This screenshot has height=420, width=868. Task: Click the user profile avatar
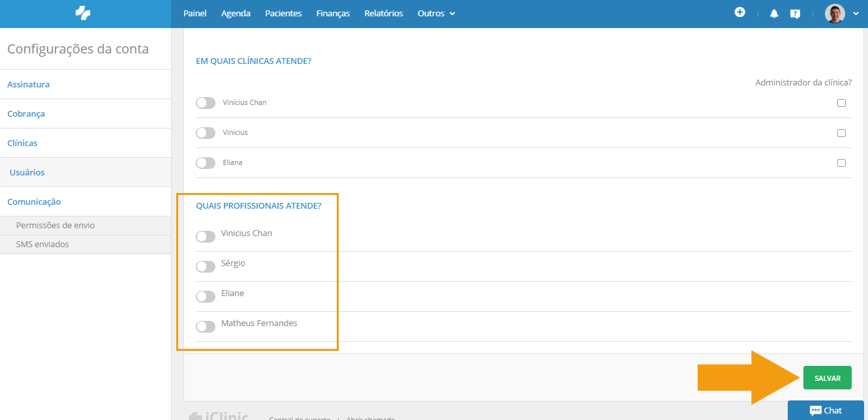coord(835,13)
